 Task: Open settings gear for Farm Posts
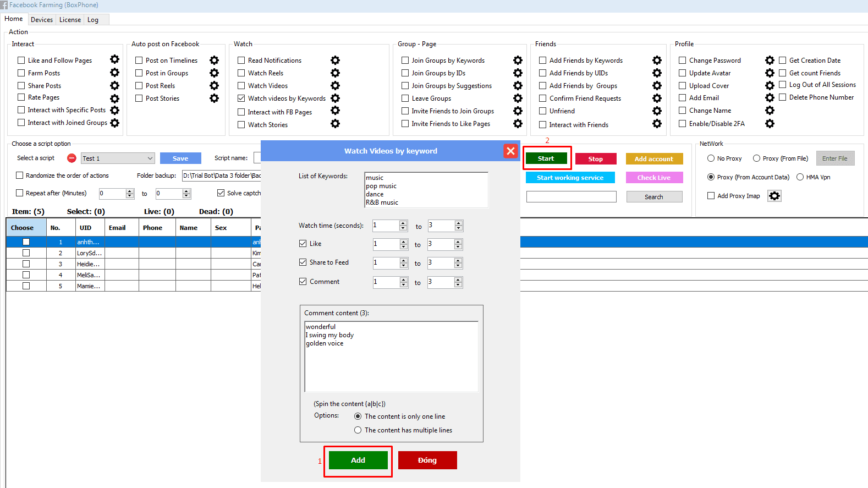point(114,72)
